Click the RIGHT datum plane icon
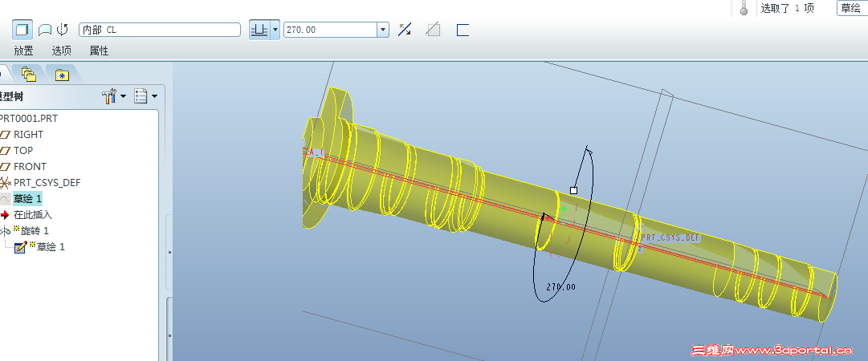Screen dimensions: 868x361 pyautogui.click(x=5, y=134)
